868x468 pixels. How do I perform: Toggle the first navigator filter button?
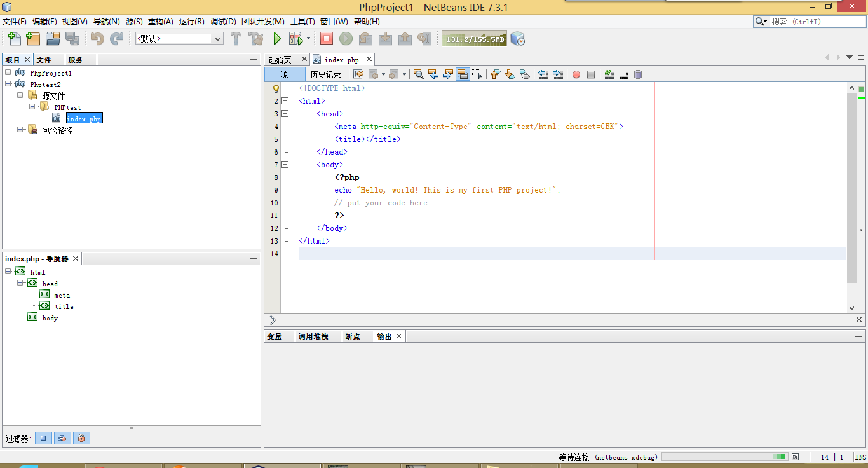tap(43, 438)
